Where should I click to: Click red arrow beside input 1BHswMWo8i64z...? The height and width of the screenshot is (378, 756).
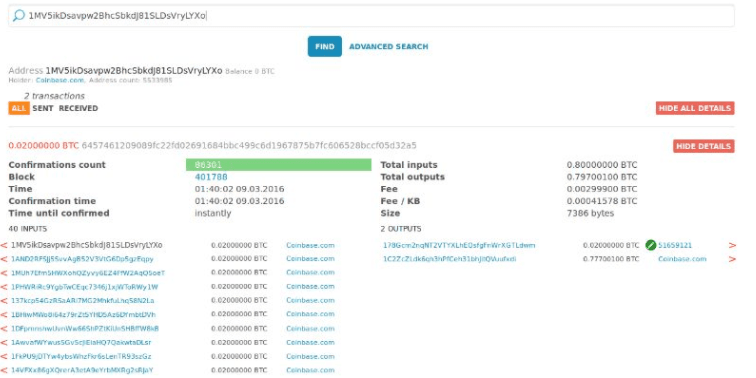click(x=4, y=315)
